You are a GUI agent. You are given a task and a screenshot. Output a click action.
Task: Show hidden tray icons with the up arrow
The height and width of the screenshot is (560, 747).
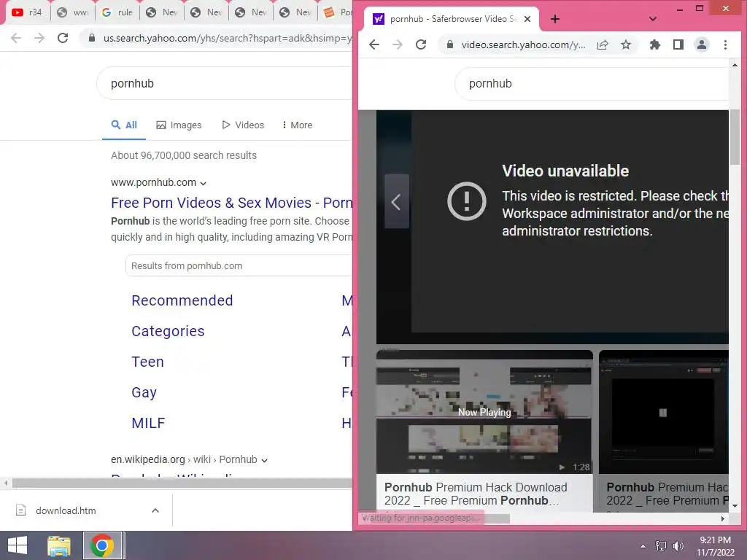643,545
